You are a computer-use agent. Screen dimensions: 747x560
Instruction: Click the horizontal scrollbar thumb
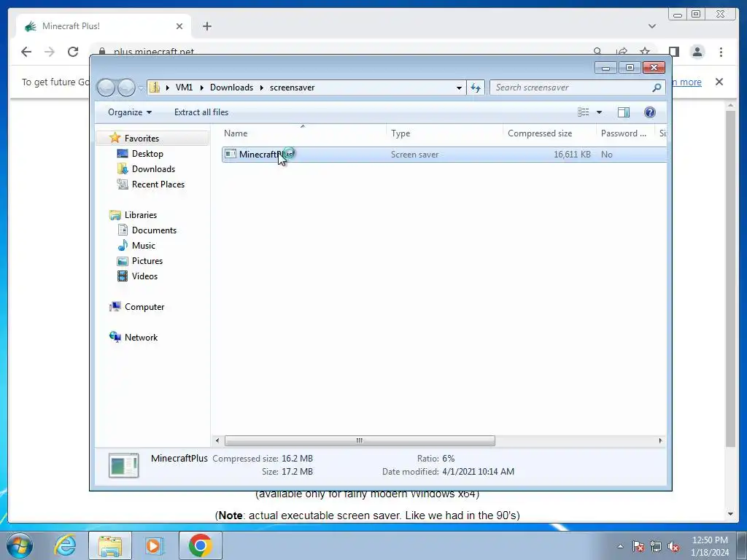tap(360, 440)
